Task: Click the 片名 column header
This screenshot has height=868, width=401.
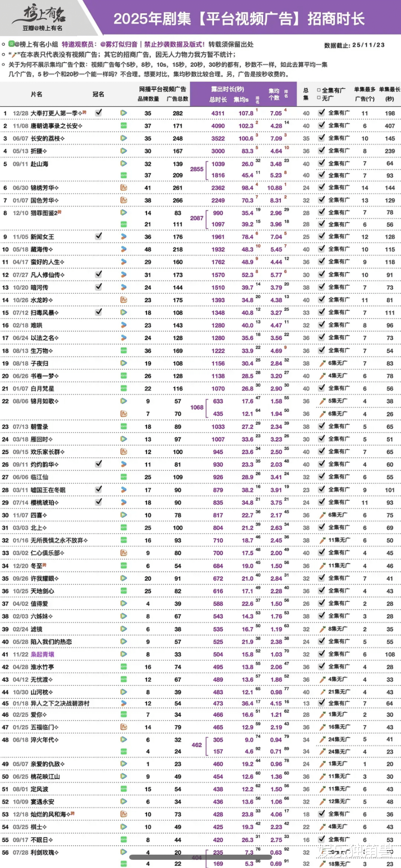Action: point(36,94)
